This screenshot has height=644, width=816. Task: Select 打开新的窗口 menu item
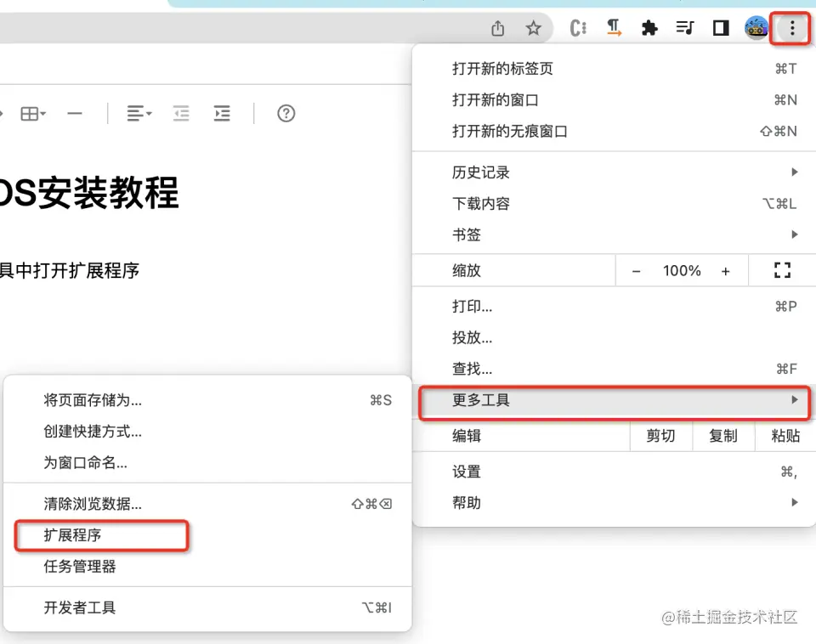(614, 100)
